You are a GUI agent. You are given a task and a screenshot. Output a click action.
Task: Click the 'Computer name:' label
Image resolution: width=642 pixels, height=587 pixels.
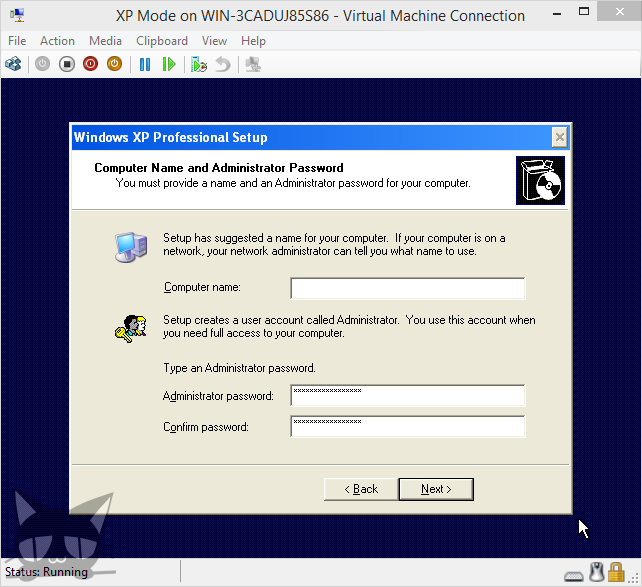202,287
